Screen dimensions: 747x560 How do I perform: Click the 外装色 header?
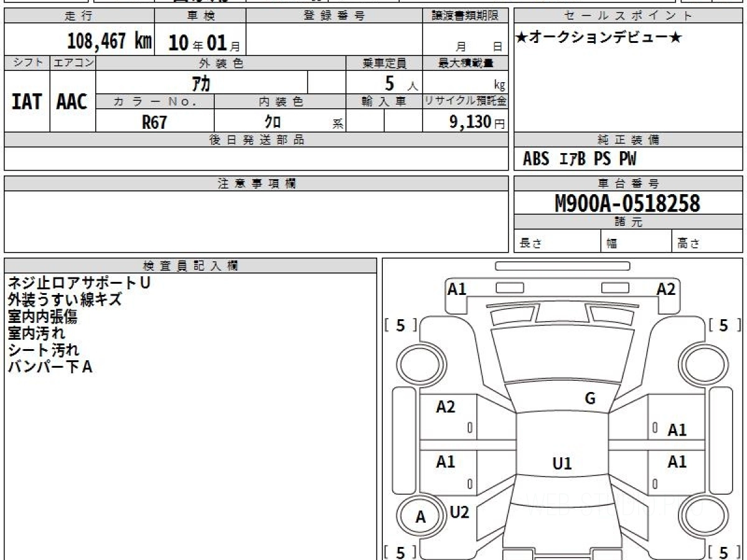pyautogui.click(x=221, y=63)
